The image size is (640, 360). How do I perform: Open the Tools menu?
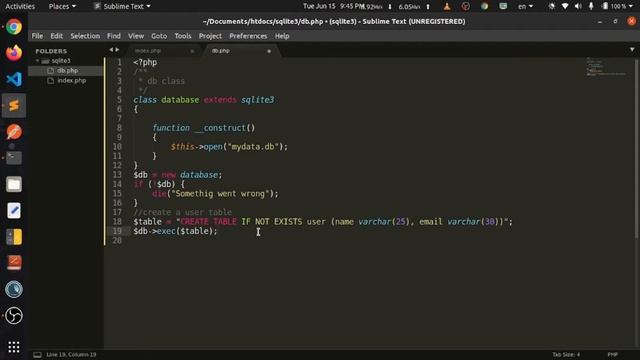click(183, 36)
